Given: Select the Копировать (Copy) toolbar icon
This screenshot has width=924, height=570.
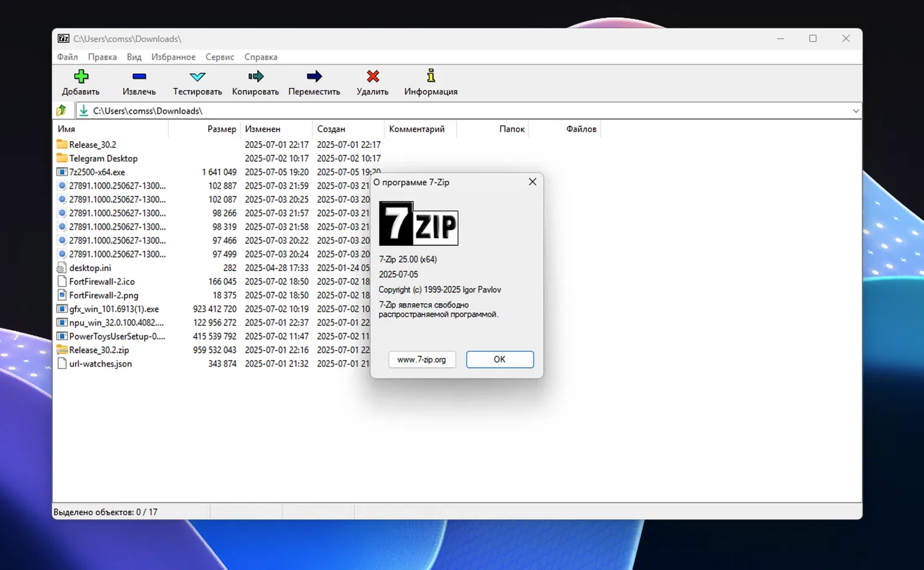Looking at the screenshot, I should click(256, 76).
